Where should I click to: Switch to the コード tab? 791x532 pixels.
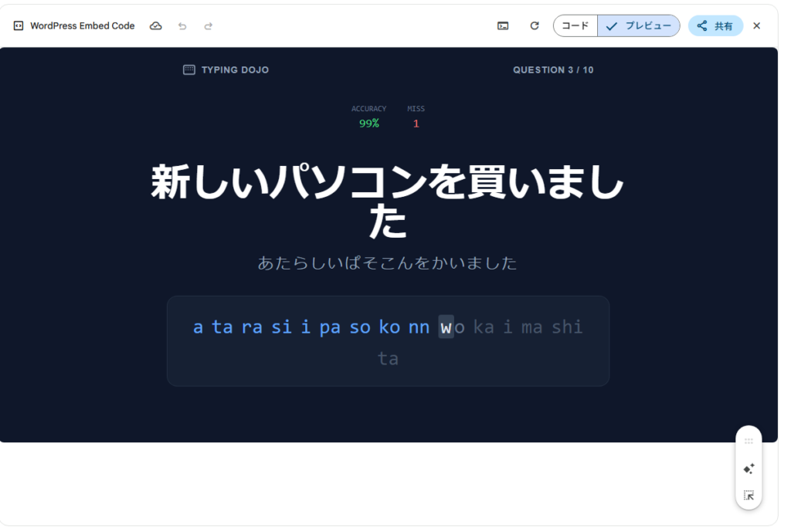click(575, 26)
